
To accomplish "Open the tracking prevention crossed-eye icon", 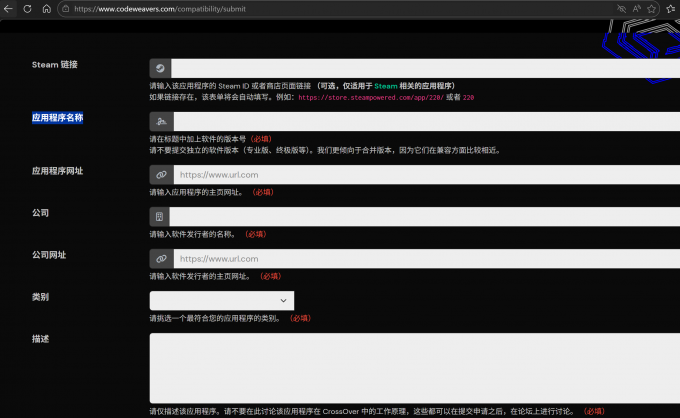I will [x=621, y=9].
